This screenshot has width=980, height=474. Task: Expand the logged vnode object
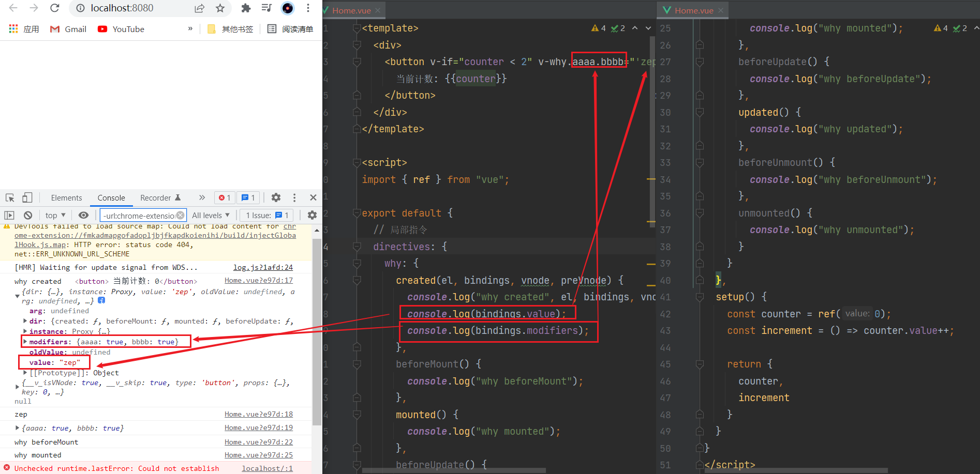(x=17, y=386)
